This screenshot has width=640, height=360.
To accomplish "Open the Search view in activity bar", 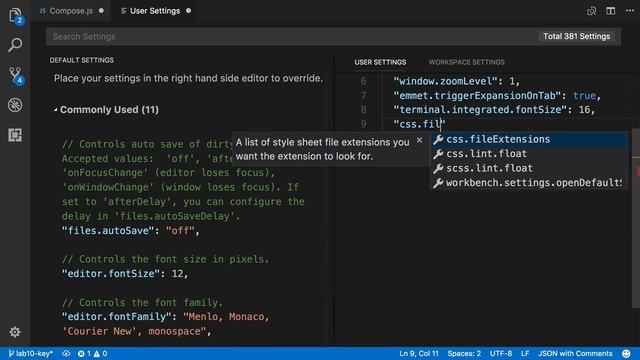I will pos(15,45).
